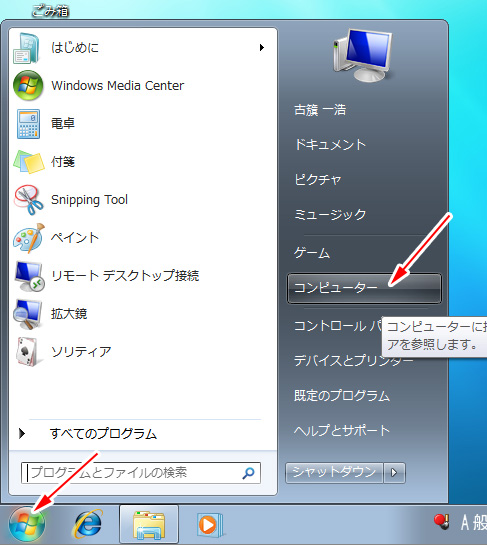
Task: Open ドキュメント from the start menu
Action: [x=330, y=145]
